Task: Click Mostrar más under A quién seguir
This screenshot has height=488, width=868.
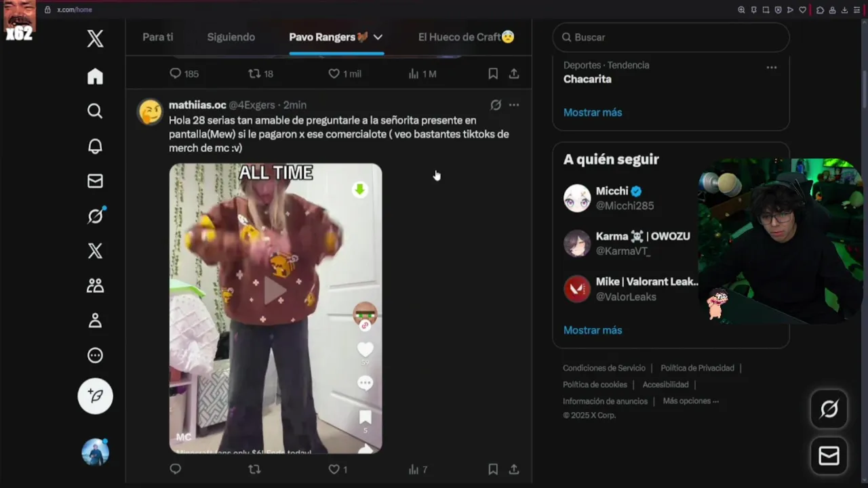Action: [x=593, y=330]
